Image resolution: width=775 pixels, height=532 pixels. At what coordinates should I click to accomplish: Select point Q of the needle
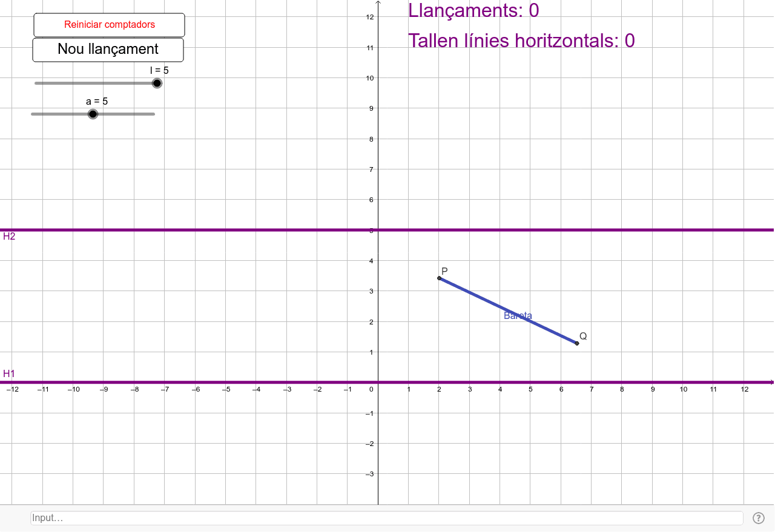pyautogui.click(x=576, y=343)
